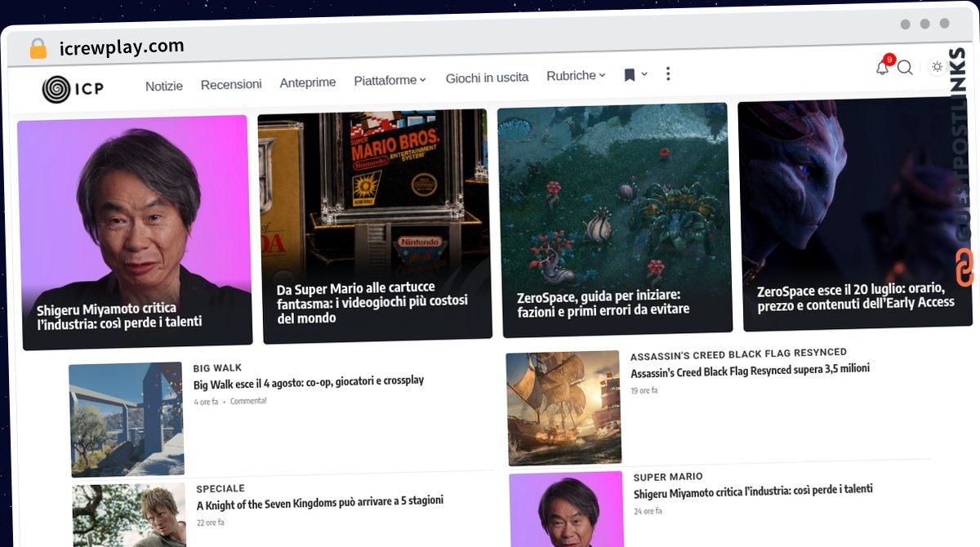Open the bookmark saved items menu
This screenshot has width=980, height=547.
click(x=635, y=75)
